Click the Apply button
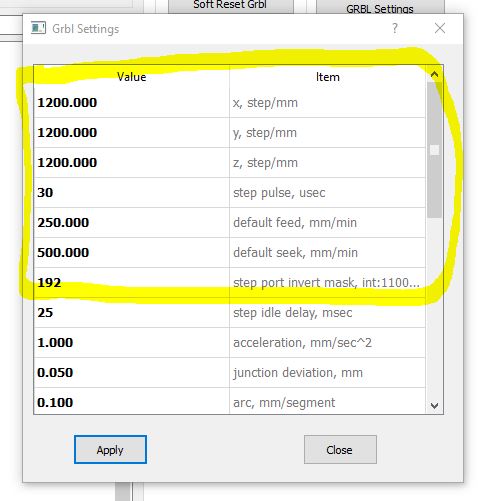This screenshot has height=501, width=479. pyautogui.click(x=110, y=449)
